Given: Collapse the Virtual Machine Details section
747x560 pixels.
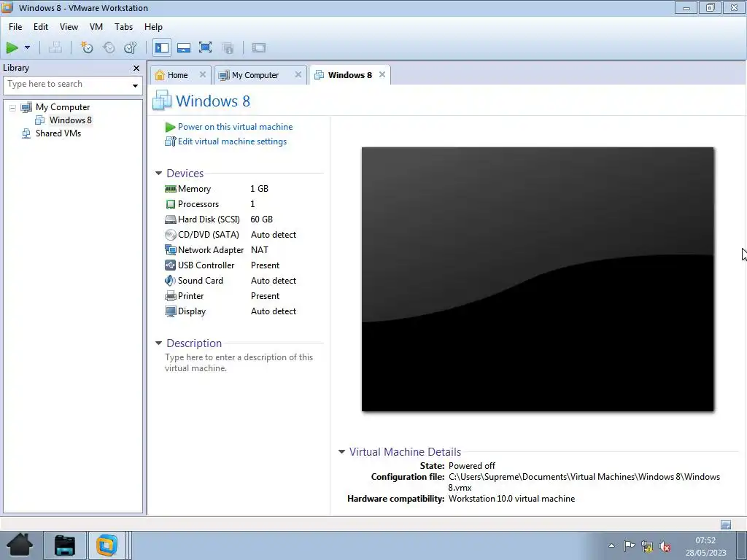Looking at the screenshot, I should (341, 452).
